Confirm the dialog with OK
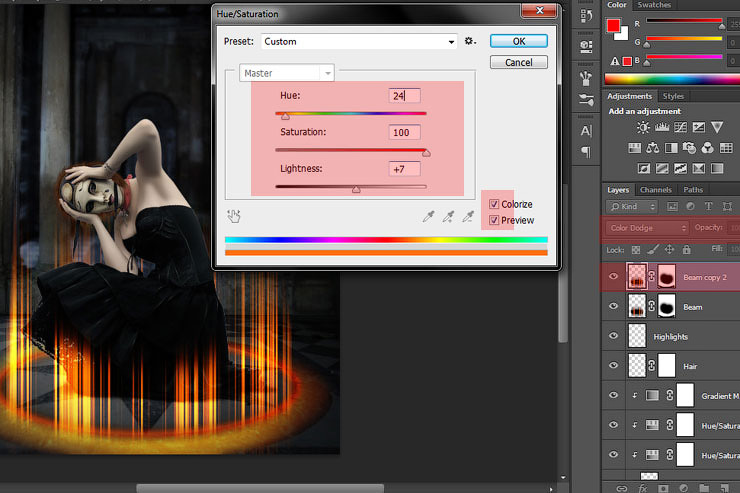740x493 pixels. click(x=518, y=41)
